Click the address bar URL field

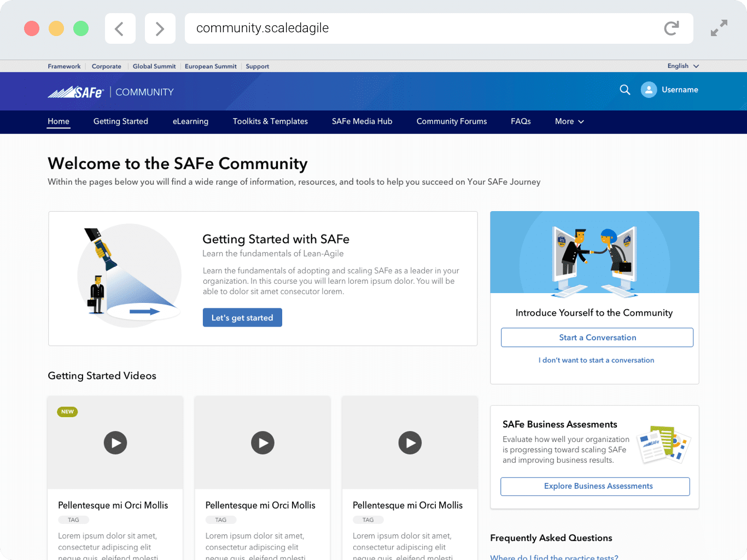coord(439,28)
